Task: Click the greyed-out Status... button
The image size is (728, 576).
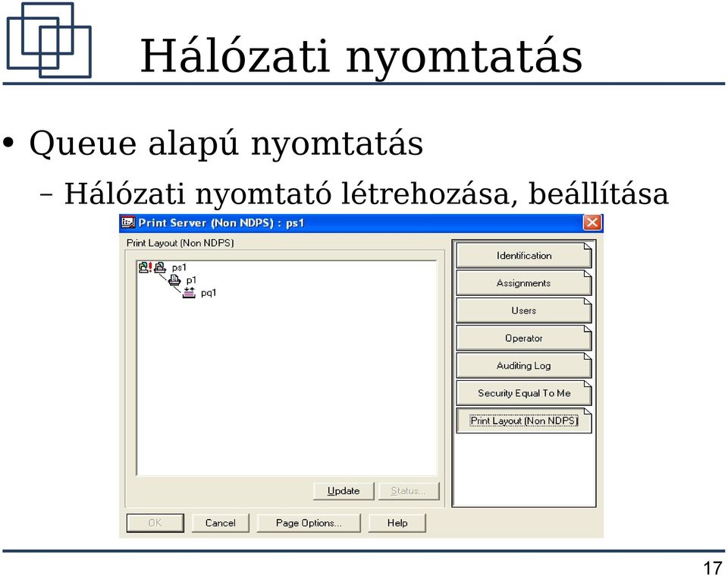Action: (x=409, y=491)
